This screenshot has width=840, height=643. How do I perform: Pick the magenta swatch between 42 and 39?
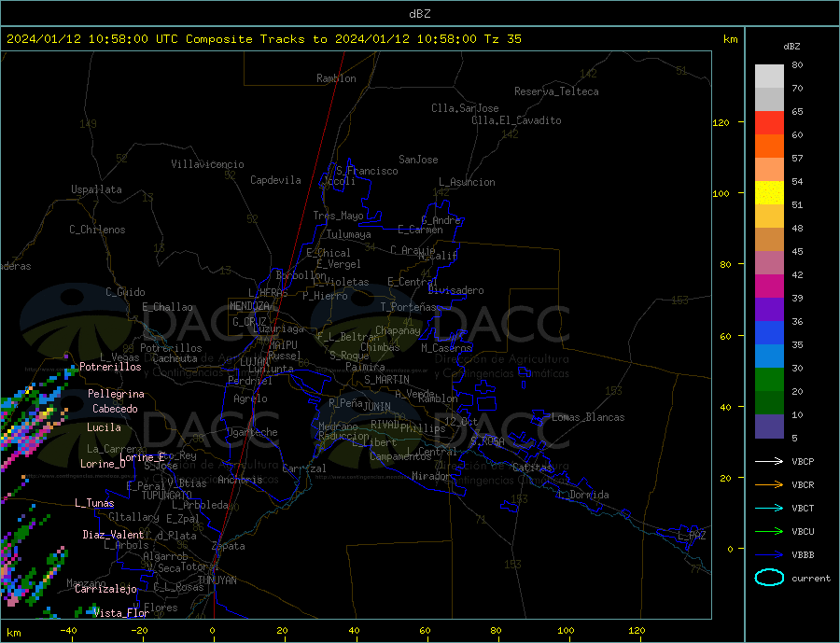769,287
